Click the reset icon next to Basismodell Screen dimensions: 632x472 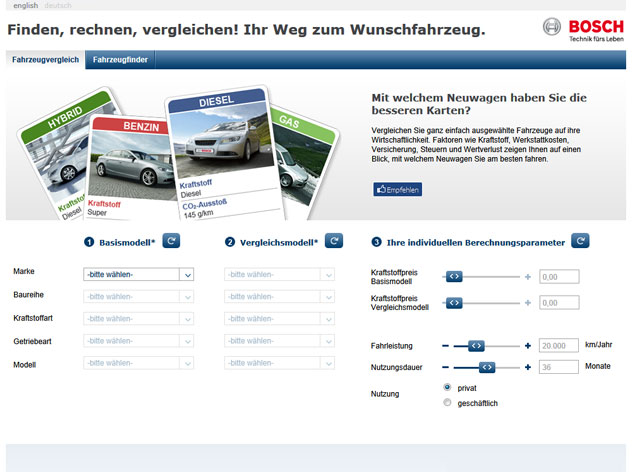pos(172,241)
